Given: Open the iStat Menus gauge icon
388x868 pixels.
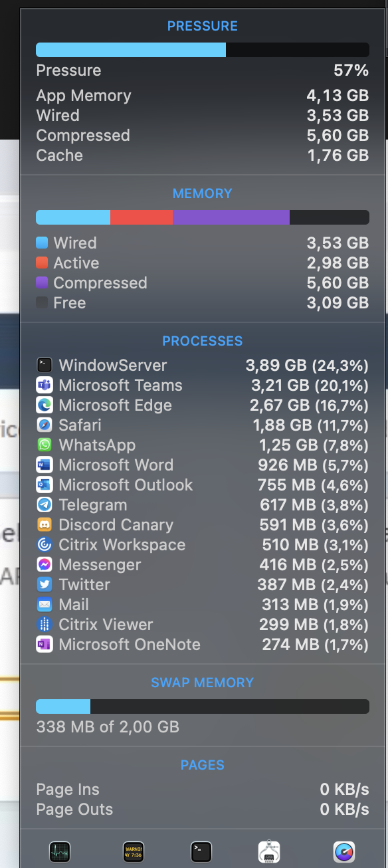Looking at the screenshot, I should [344, 851].
